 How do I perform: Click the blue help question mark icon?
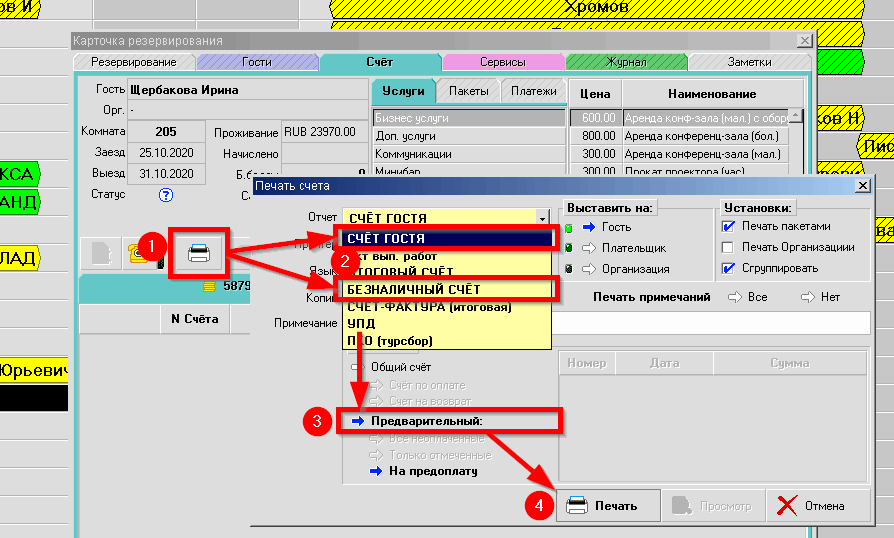point(166,195)
